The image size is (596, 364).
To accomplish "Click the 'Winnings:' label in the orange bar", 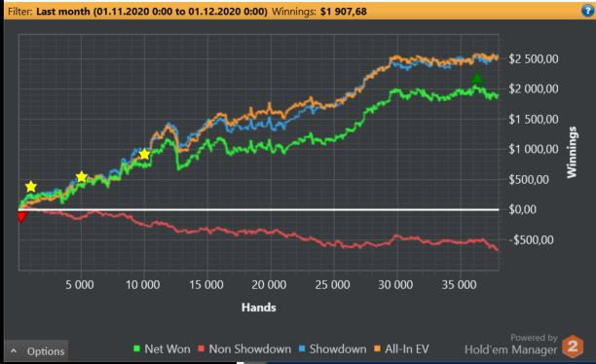I will click(294, 12).
